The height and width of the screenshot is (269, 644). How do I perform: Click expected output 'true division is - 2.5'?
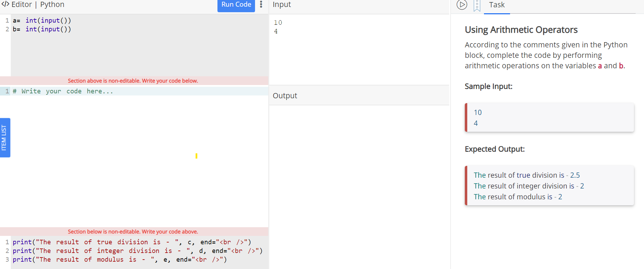pos(527,175)
